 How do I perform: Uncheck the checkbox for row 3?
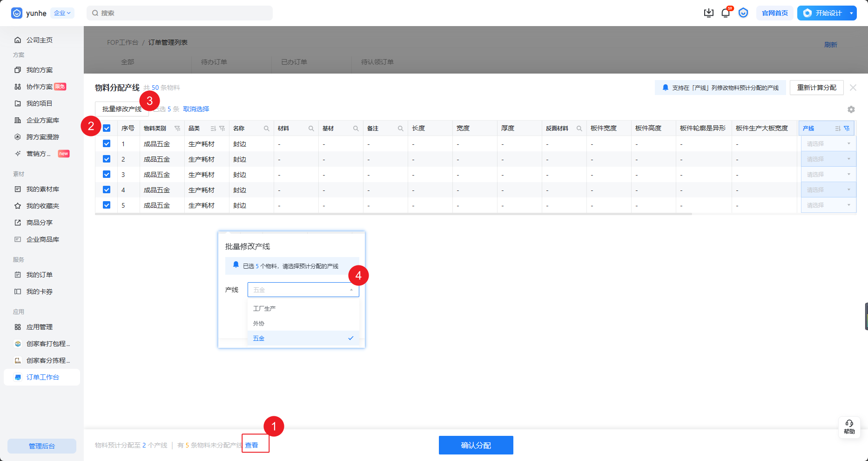pyautogui.click(x=107, y=175)
